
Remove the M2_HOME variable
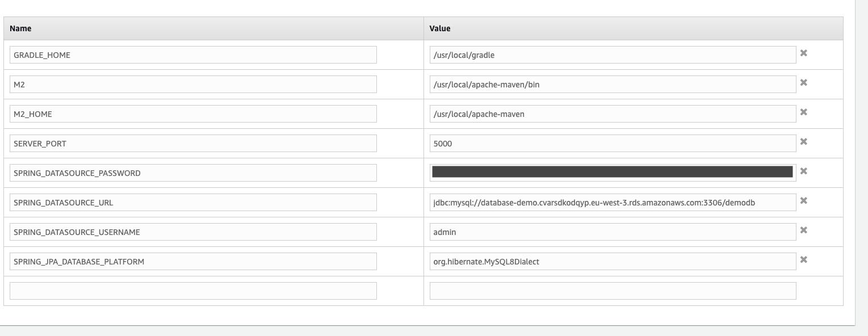(803, 112)
